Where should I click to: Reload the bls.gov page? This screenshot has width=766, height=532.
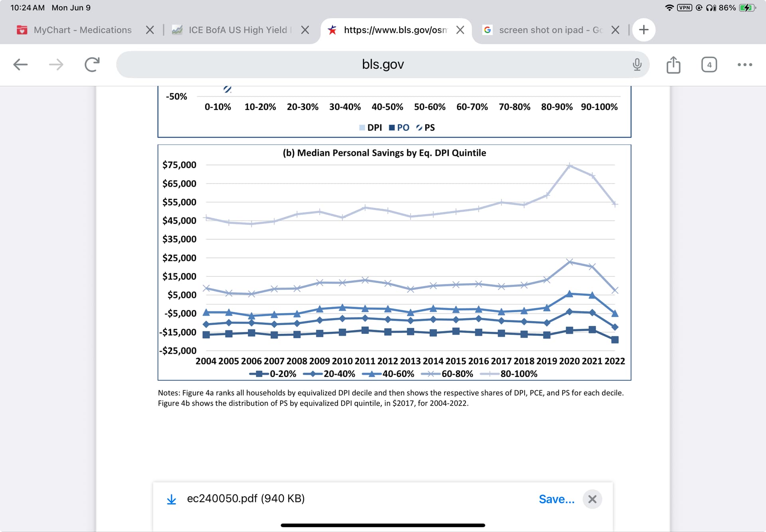pos(92,64)
